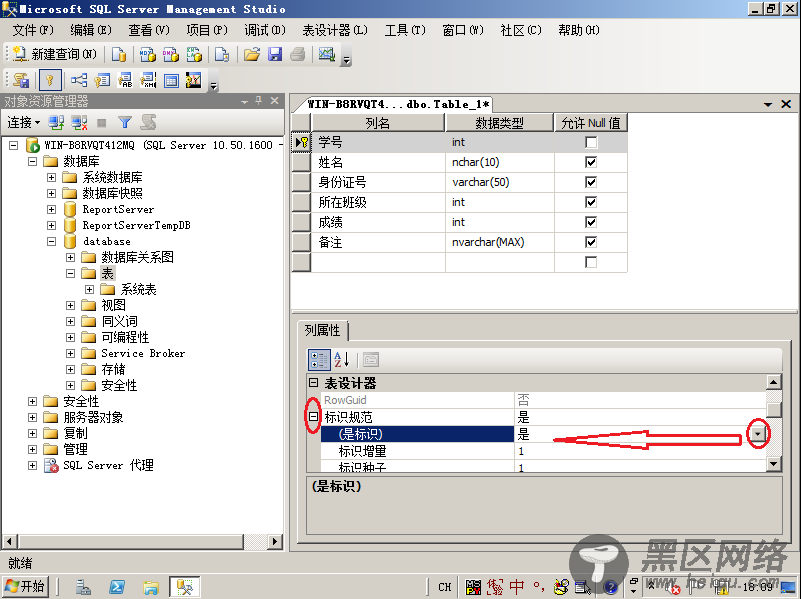
Task: Click the 列名 column header
Action: (378, 123)
